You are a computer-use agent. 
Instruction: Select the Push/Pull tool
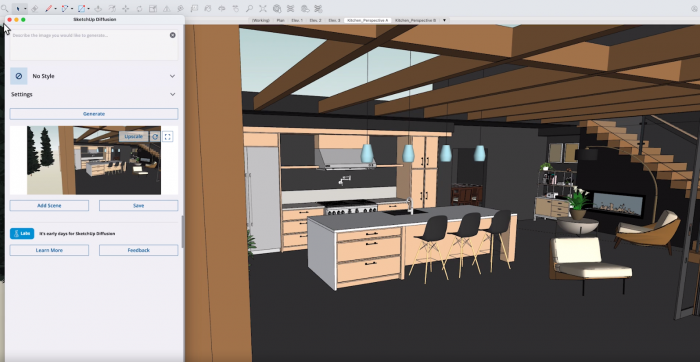pyautogui.click(x=98, y=8)
